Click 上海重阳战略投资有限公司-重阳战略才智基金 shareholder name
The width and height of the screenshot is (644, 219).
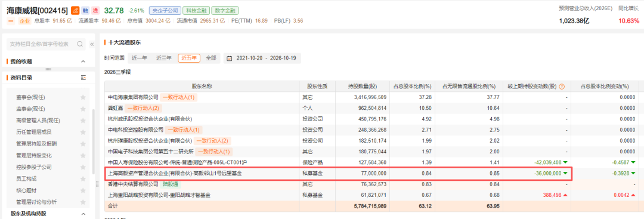[159, 195]
